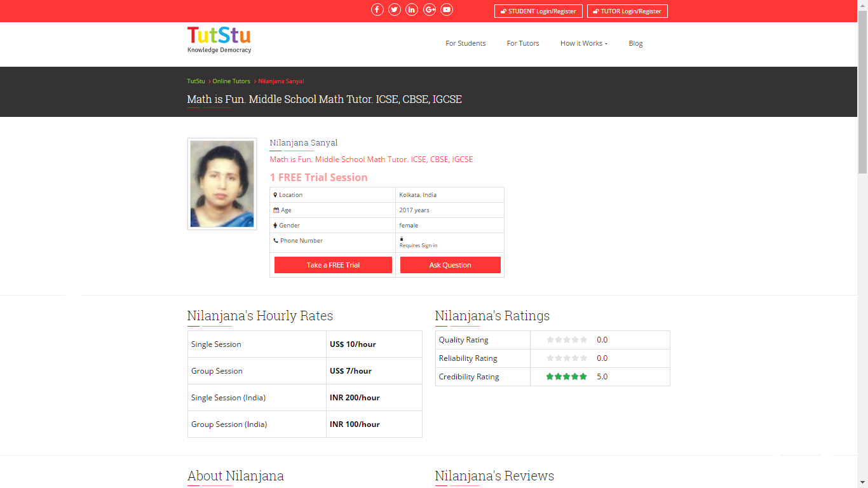Click the TutStu logo
The image size is (868, 488).
(219, 39)
